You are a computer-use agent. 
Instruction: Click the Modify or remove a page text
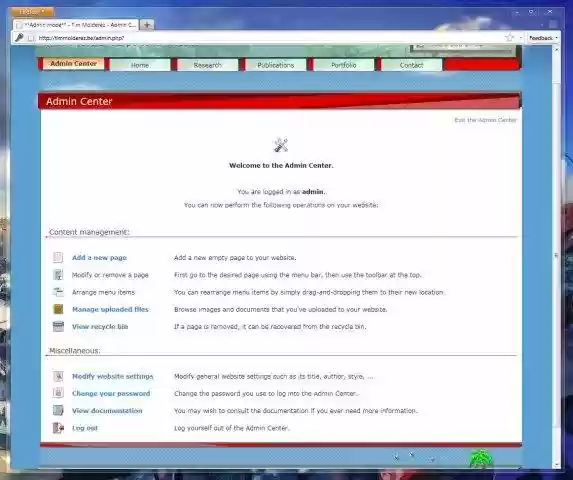click(x=110, y=275)
